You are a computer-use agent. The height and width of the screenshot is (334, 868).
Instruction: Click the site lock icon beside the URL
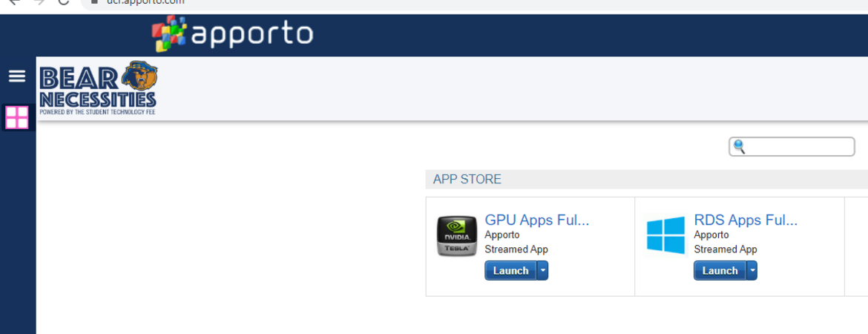point(94,2)
